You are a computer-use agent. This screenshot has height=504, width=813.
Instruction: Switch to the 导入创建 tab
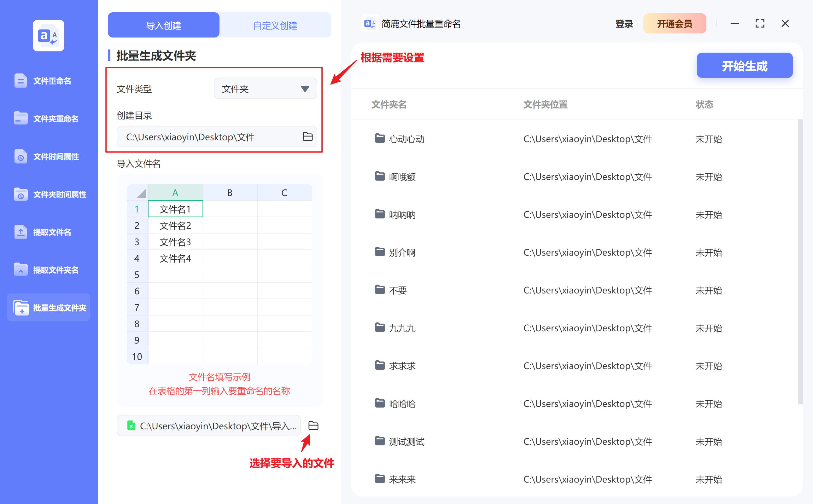point(163,25)
